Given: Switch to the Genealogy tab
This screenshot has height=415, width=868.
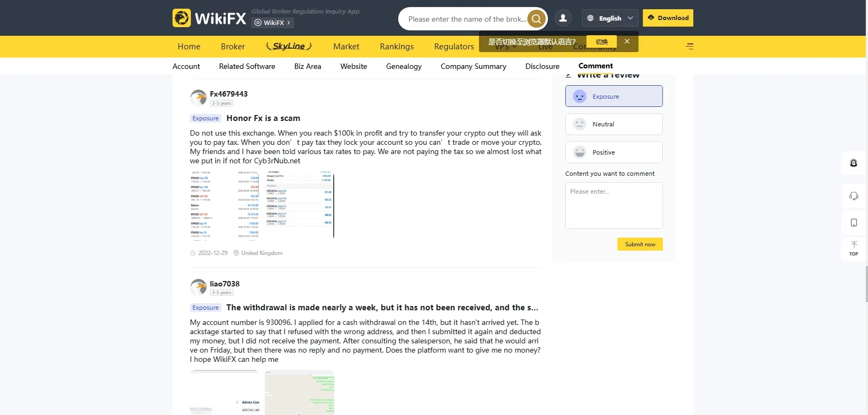Looking at the screenshot, I should click(x=404, y=66).
